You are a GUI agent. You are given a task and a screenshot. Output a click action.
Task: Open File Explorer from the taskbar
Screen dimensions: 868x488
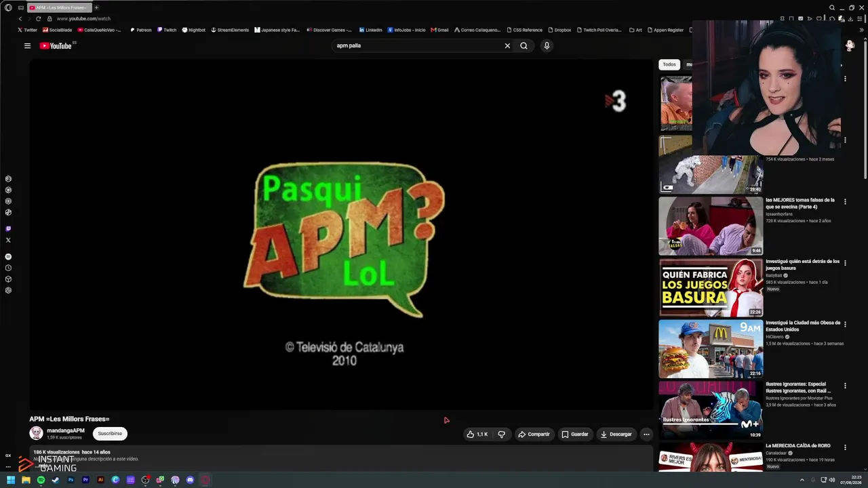(26, 480)
